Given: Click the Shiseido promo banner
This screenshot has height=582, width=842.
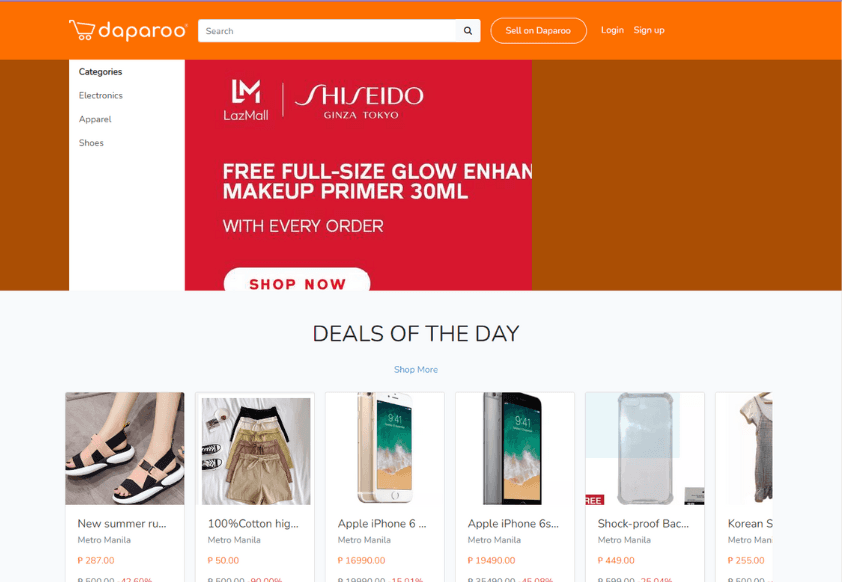Looking at the screenshot, I should coord(357,150).
